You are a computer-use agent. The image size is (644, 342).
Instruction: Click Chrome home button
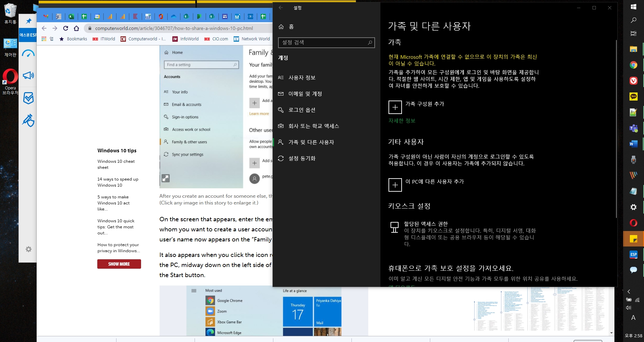point(76,28)
